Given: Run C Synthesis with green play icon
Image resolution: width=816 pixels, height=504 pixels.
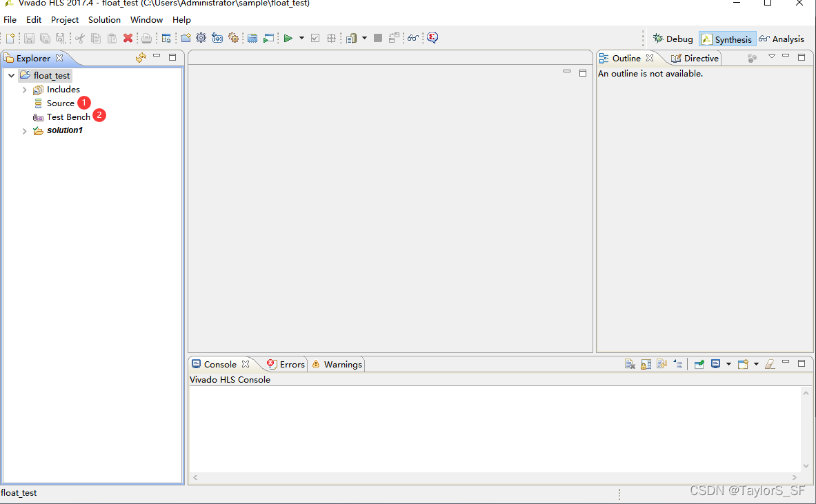Looking at the screenshot, I should (x=288, y=38).
